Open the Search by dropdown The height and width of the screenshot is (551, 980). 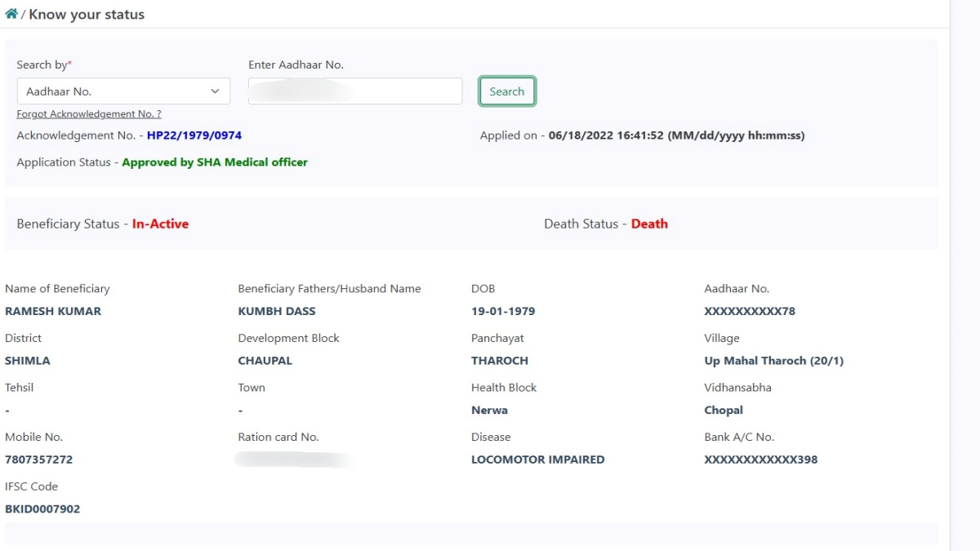pos(122,91)
